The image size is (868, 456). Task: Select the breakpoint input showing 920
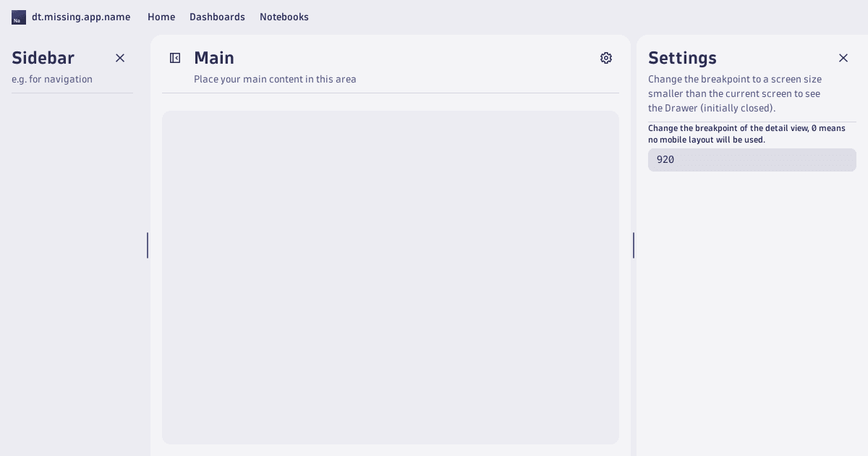(x=752, y=160)
